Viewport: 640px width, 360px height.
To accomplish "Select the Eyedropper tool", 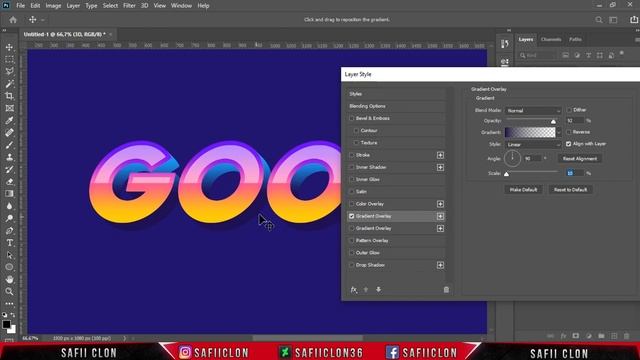I will (9, 120).
